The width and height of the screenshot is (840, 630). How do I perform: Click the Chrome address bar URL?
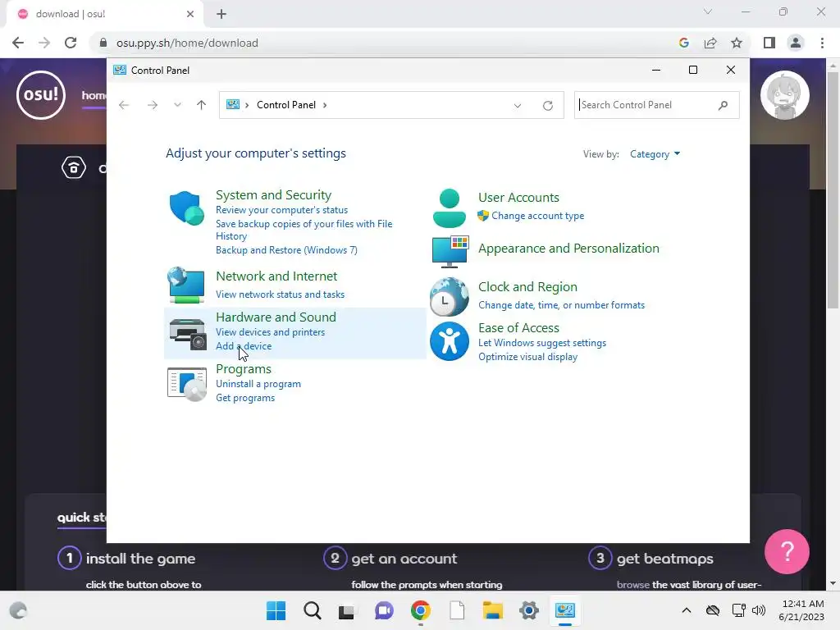(188, 43)
